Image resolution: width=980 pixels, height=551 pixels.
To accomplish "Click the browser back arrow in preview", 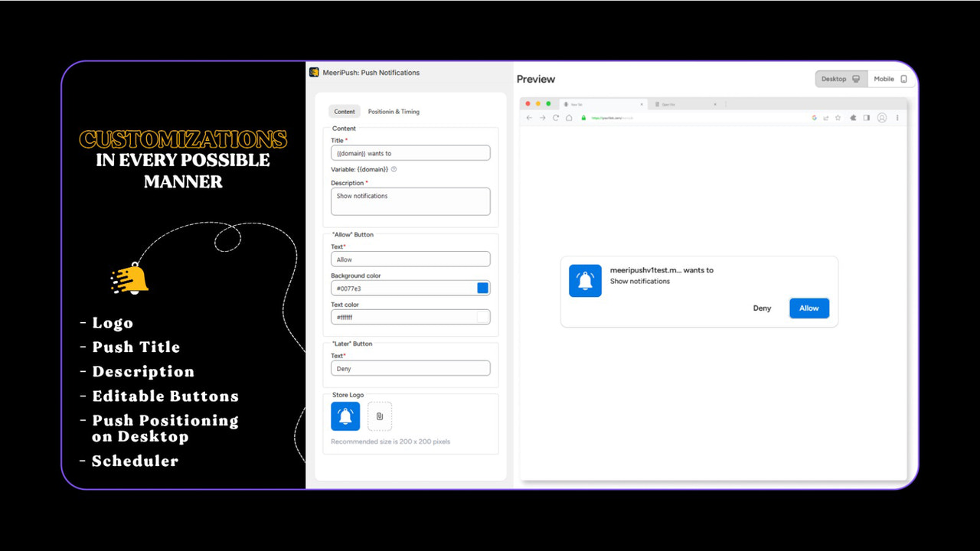I will pos(530,118).
